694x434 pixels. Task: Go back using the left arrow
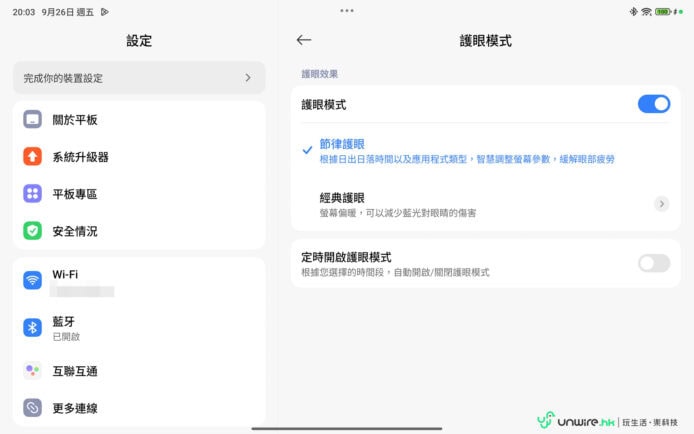304,40
